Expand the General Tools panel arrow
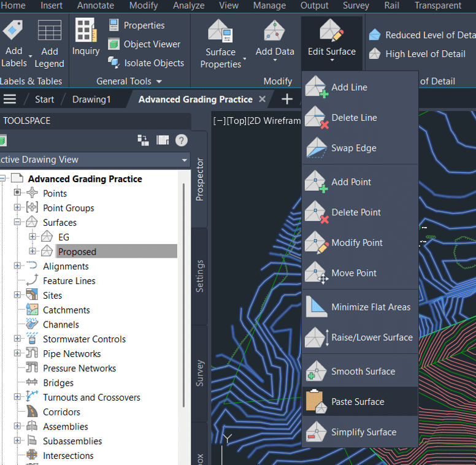Screen dimensions: 476x465 tap(159, 82)
